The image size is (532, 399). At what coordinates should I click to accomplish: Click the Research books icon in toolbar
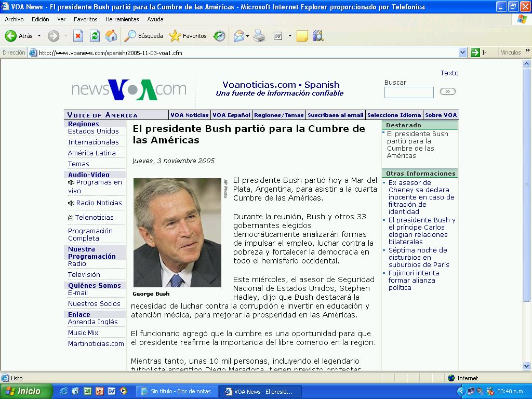point(318,36)
